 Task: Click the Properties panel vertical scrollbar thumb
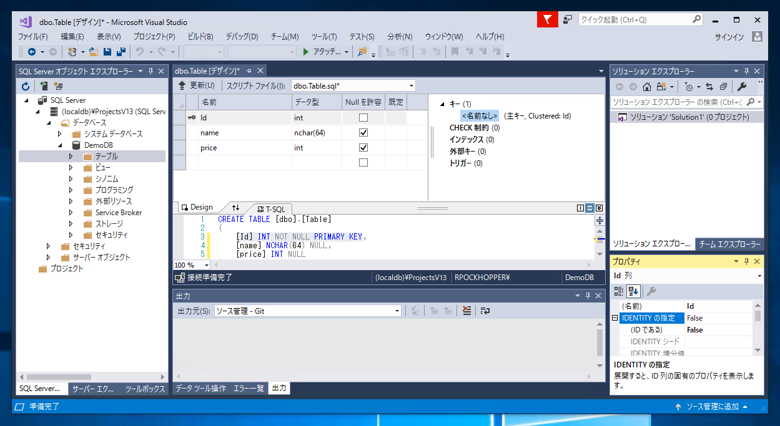(758, 316)
